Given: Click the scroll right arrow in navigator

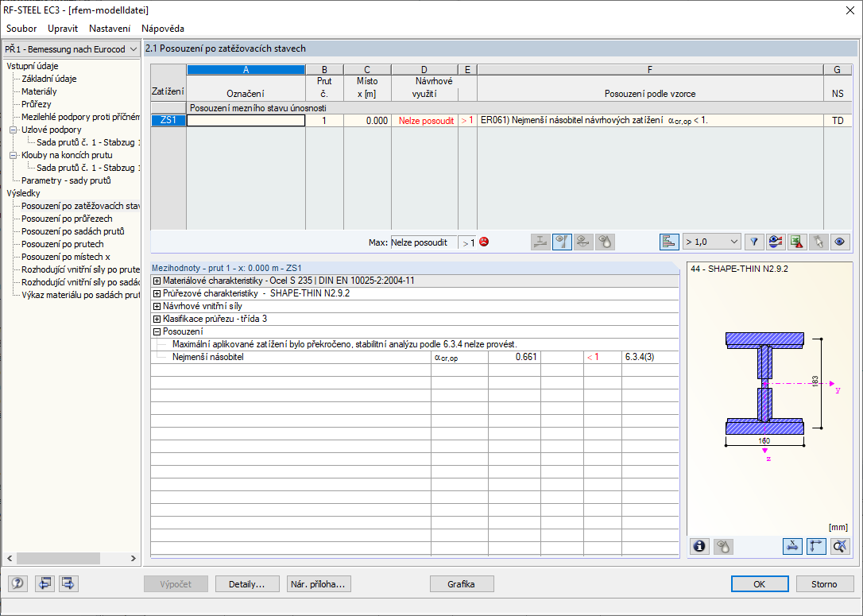Looking at the screenshot, I should [134, 558].
